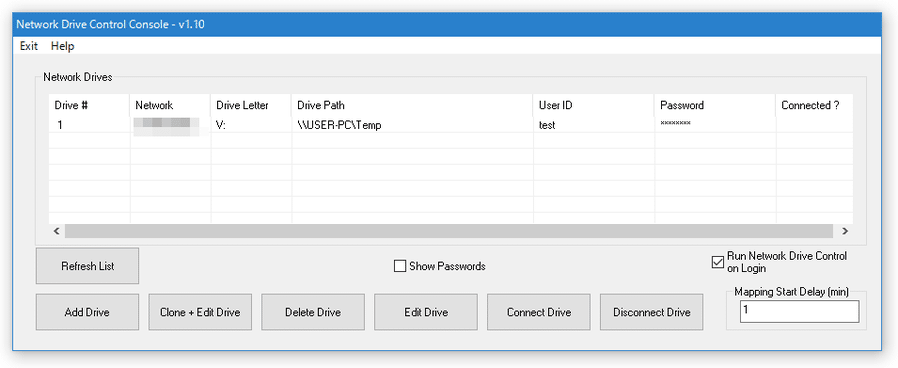898x368 pixels.
Task: Click Clone + Edit Drive button
Action: point(200,312)
